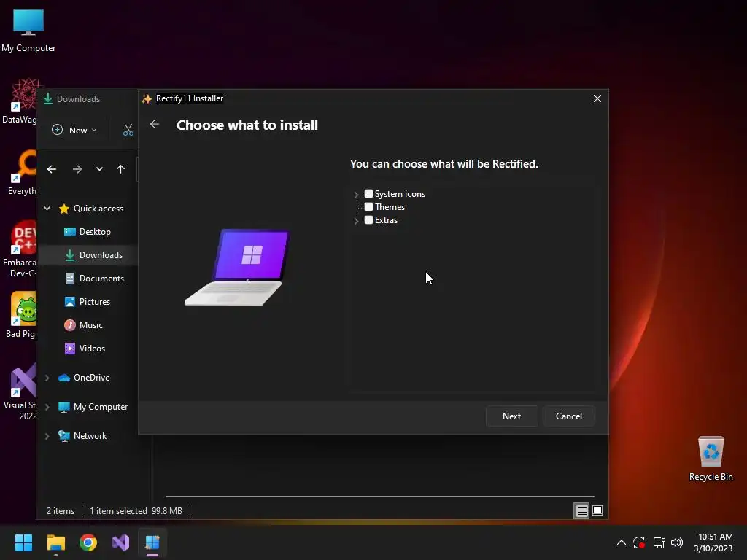Cancel the Rectify11 installation
The height and width of the screenshot is (560, 747).
click(569, 416)
